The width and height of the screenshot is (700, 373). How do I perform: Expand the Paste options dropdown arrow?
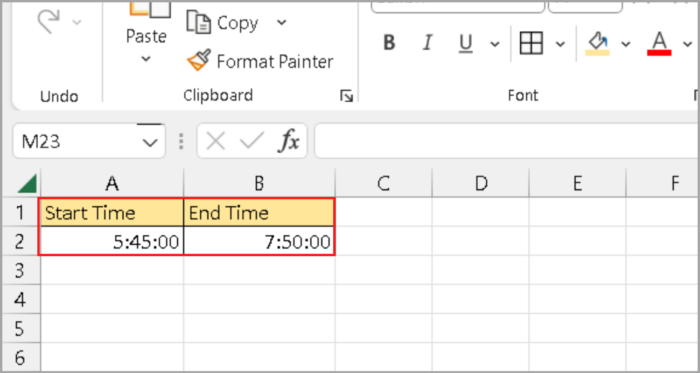(146, 58)
